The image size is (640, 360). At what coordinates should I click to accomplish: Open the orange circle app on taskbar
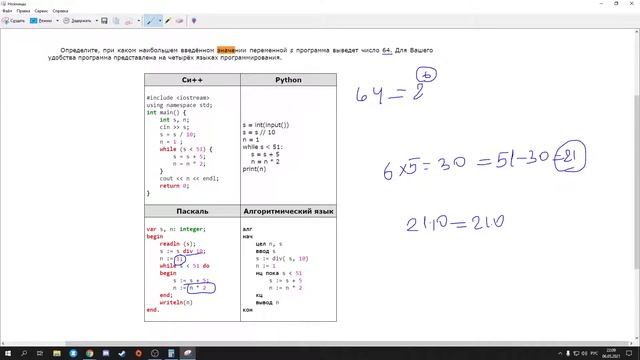pyautogui.click(x=138, y=353)
